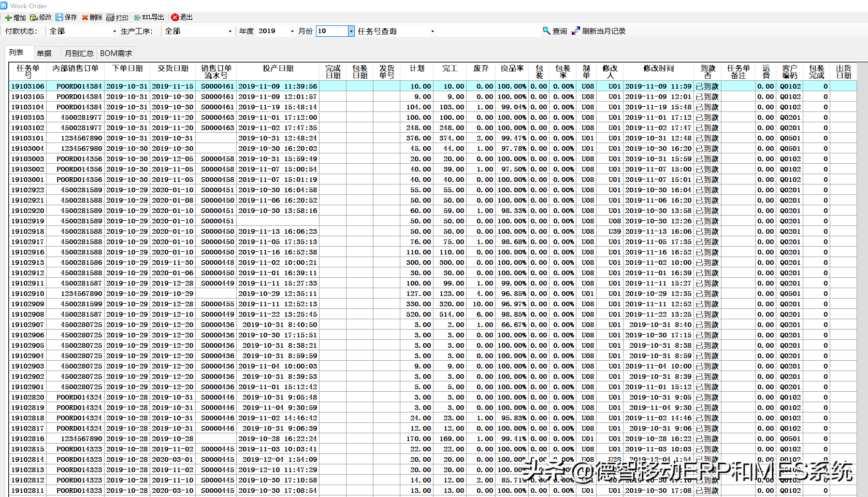This screenshot has width=868, height=497.
Task: Click the Work Order window title icon
Action: (4, 6)
